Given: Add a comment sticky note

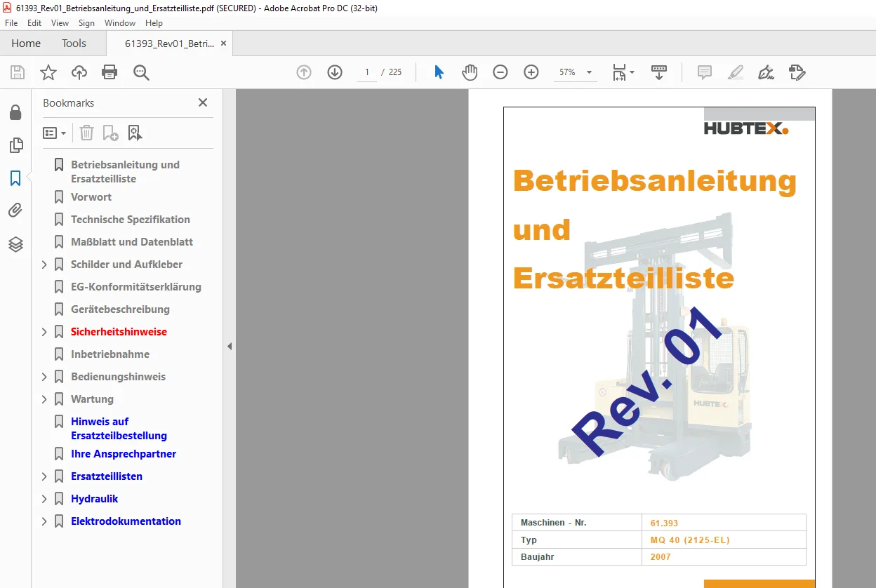Looking at the screenshot, I should point(705,72).
